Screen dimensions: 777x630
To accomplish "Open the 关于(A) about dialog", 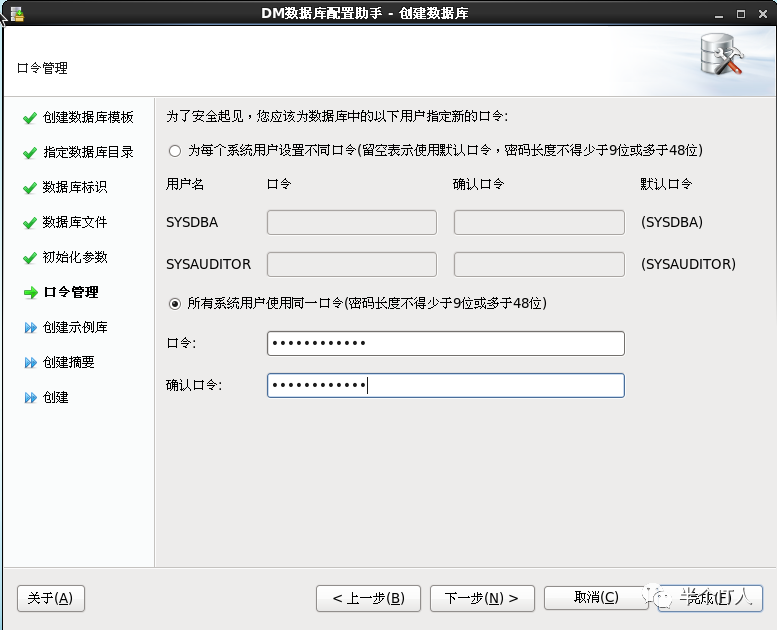I will 51,598.
